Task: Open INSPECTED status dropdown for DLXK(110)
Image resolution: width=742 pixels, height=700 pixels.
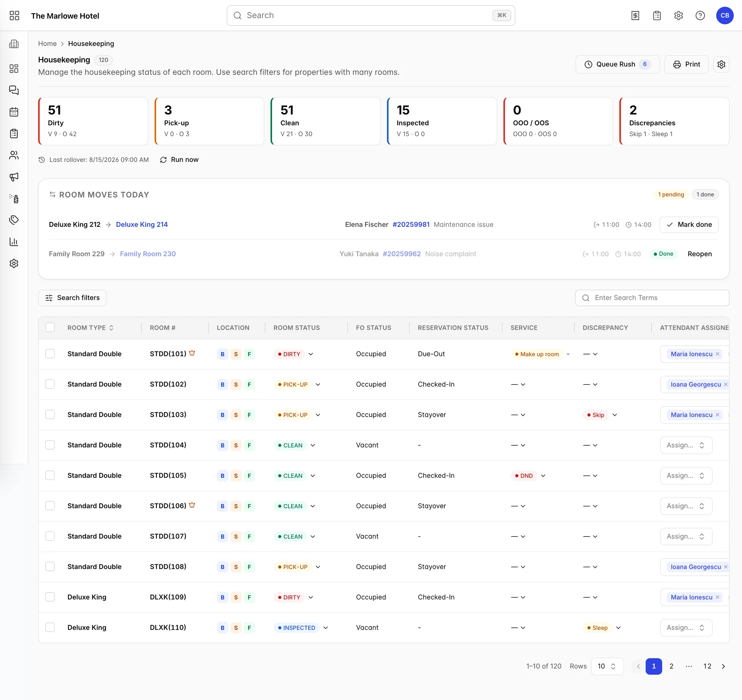Action: coord(301,628)
